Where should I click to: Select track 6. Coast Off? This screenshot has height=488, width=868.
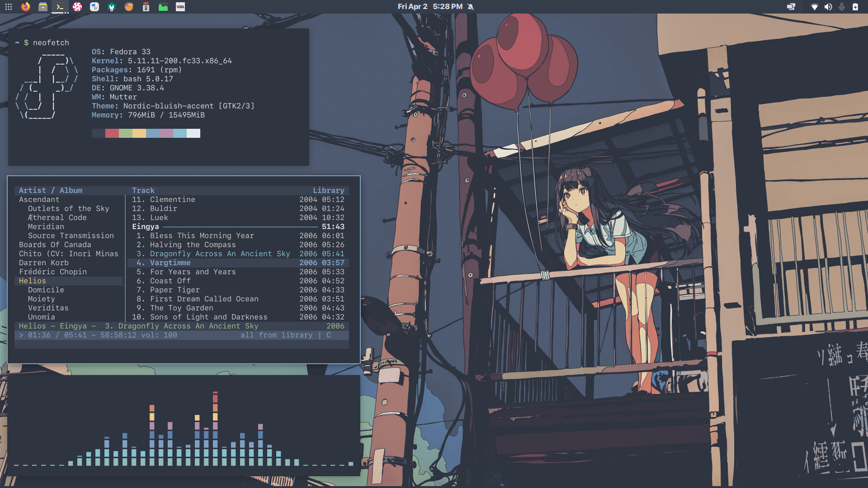[x=238, y=281]
